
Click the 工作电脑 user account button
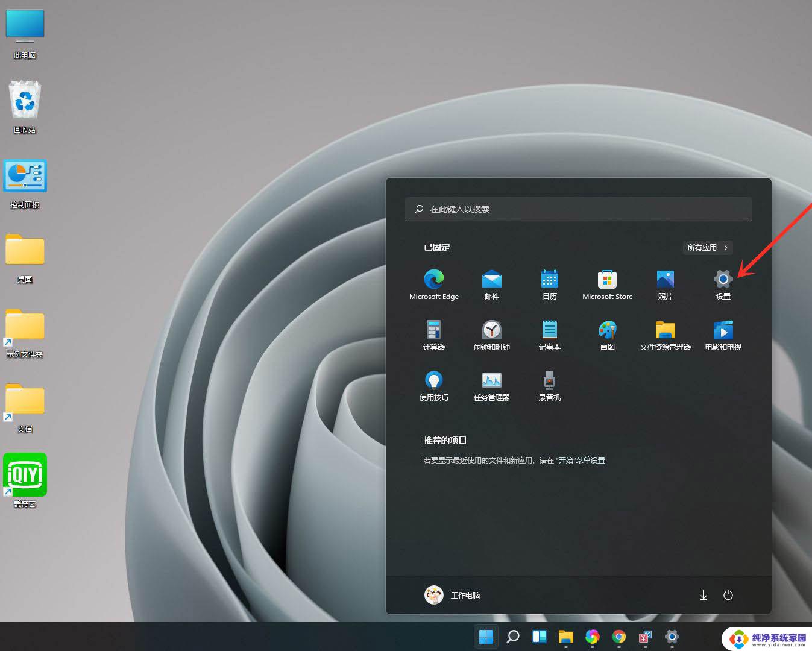point(452,595)
